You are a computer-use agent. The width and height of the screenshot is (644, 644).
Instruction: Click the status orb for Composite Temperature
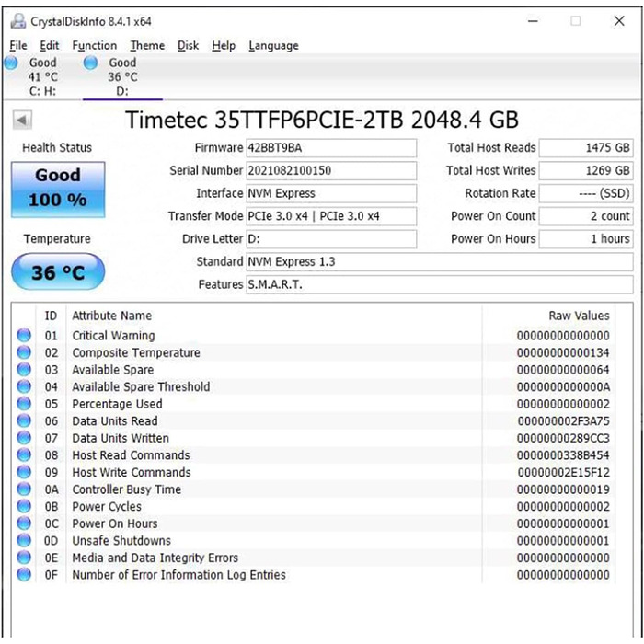coord(24,352)
